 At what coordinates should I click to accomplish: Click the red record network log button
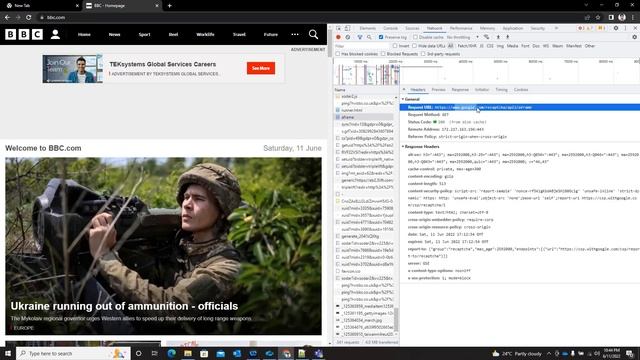coord(338,37)
